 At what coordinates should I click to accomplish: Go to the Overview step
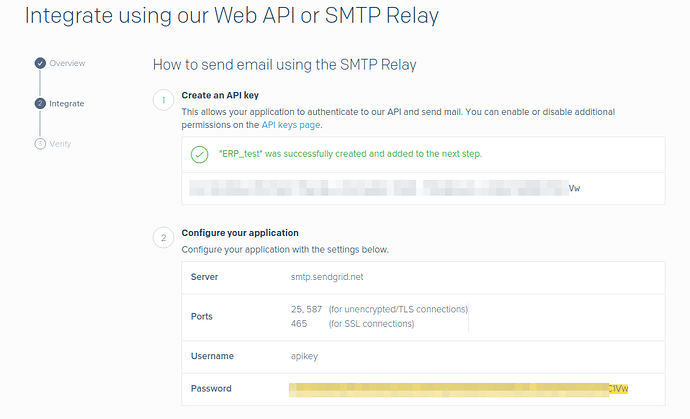(67, 64)
